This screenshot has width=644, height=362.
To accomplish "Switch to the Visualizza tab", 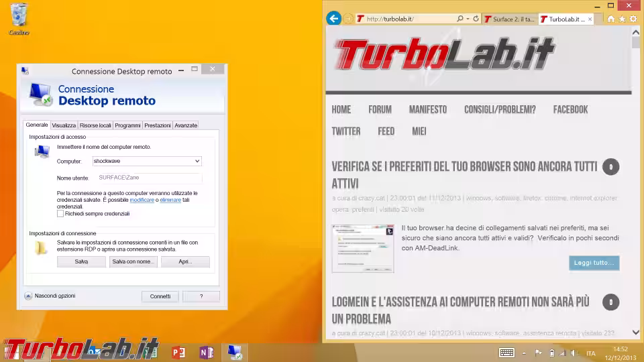I will 64,125.
